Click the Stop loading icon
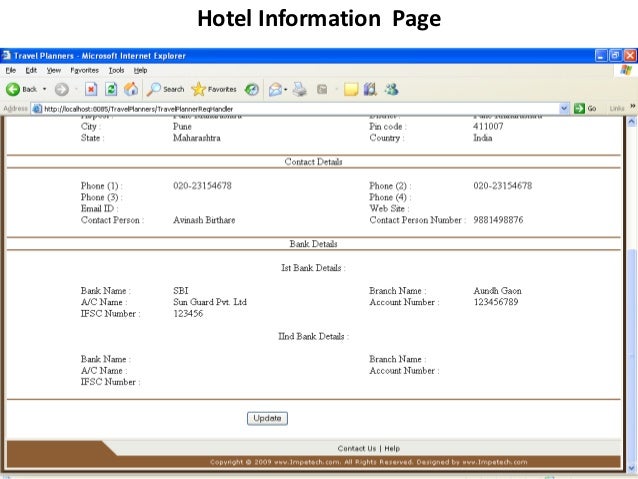The height and width of the screenshot is (479, 638). coord(91,89)
